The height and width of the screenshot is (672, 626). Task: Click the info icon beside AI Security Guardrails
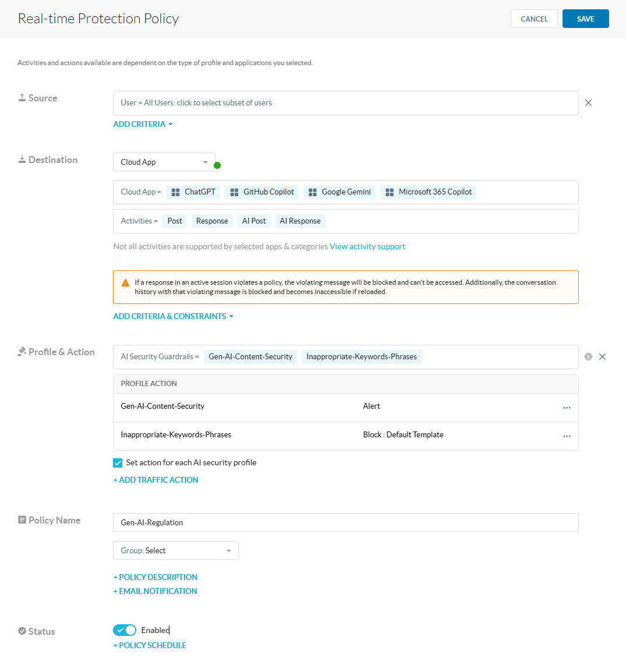pos(588,356)
